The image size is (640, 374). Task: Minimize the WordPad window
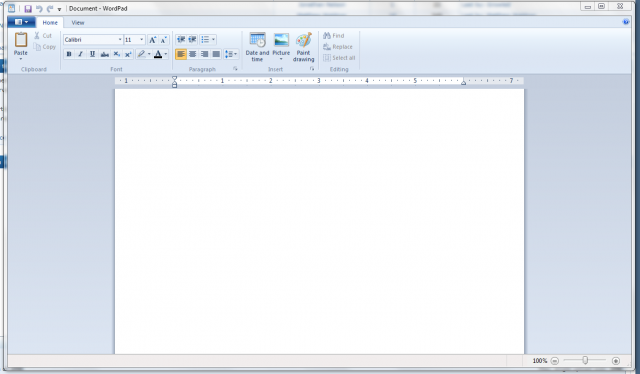(587, 7)
